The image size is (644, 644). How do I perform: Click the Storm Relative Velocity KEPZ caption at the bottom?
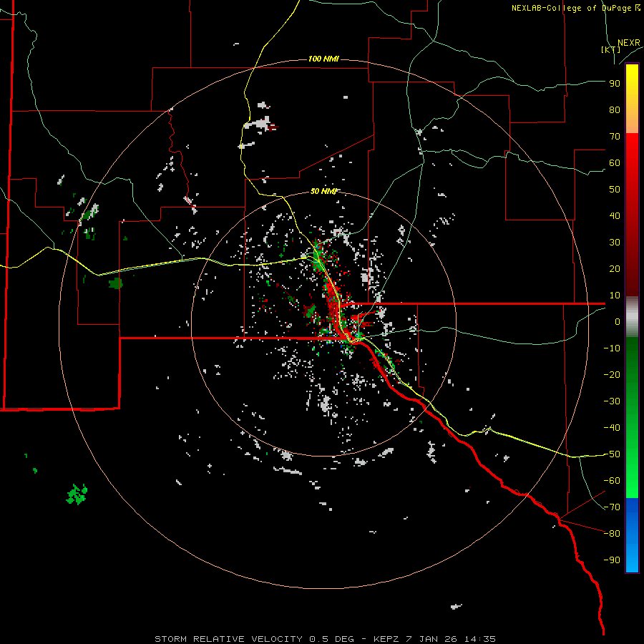325,639
